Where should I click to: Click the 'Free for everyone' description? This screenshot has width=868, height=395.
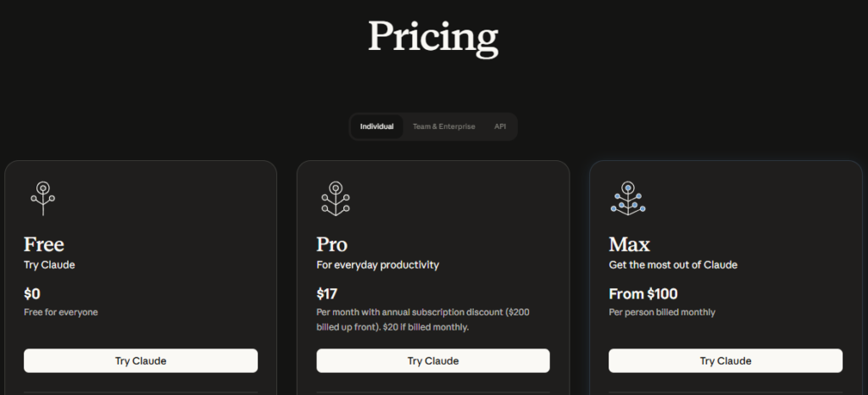(x=61, y=312)
